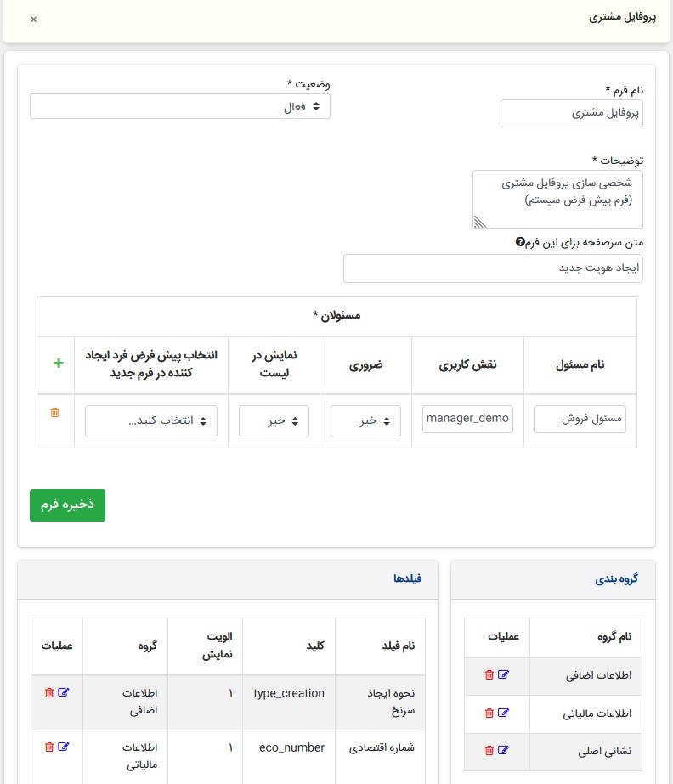The width and height of the screenshot is (673, 784).
Task: Click the متن سرصفحه header text field
Action: tap(493, 268)
